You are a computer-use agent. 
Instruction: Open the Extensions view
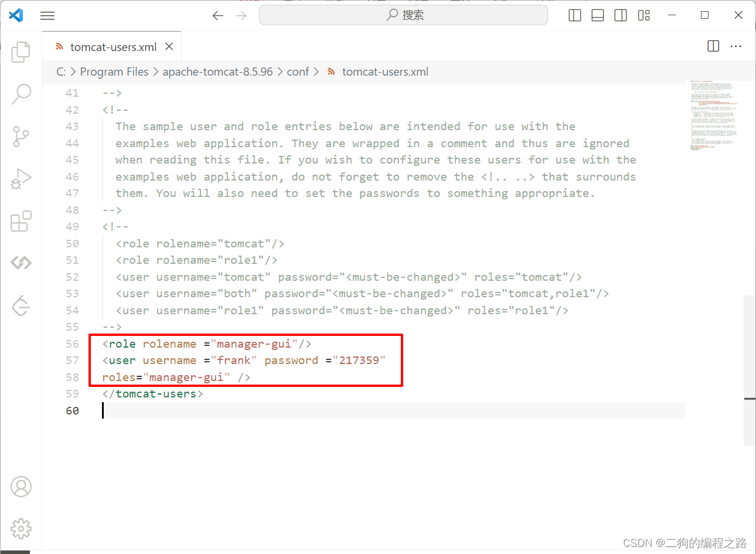coord(21,221)
